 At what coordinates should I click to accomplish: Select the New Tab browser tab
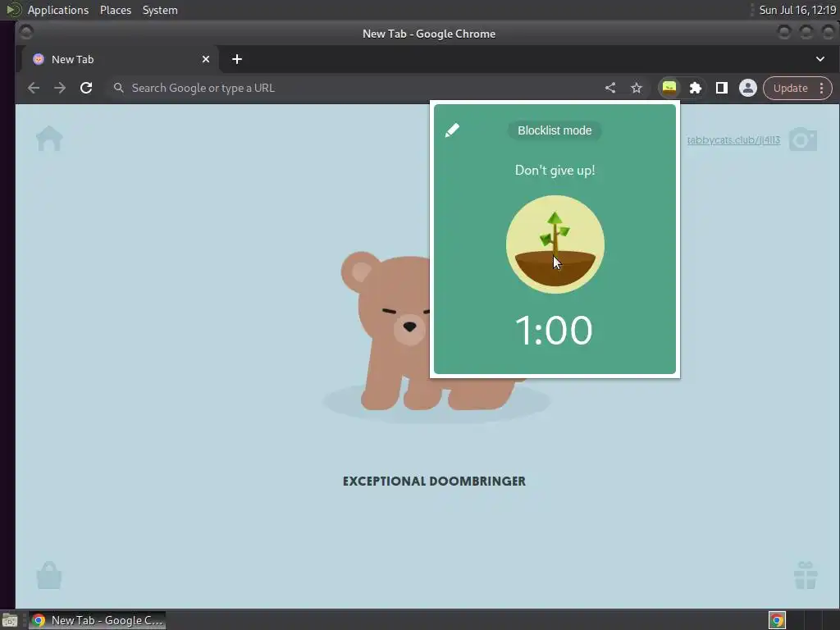pyautogui.click(x=120, y=59)
